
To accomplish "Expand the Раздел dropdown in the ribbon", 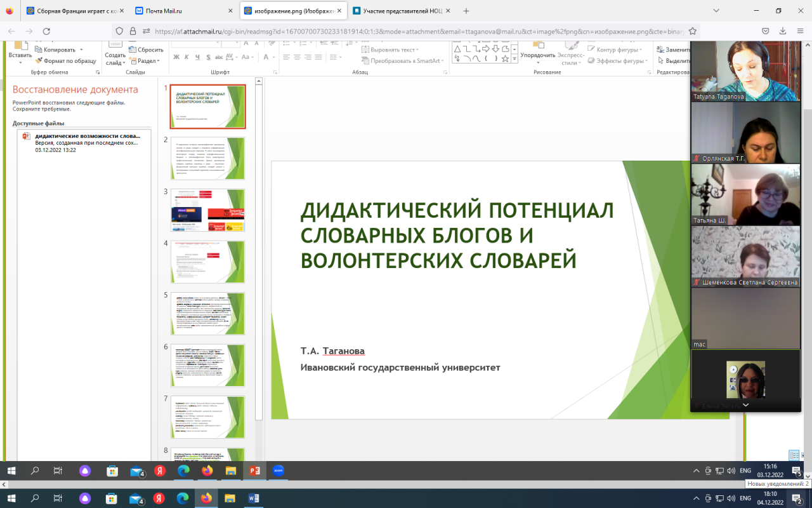I will click(x=148, y=61).
